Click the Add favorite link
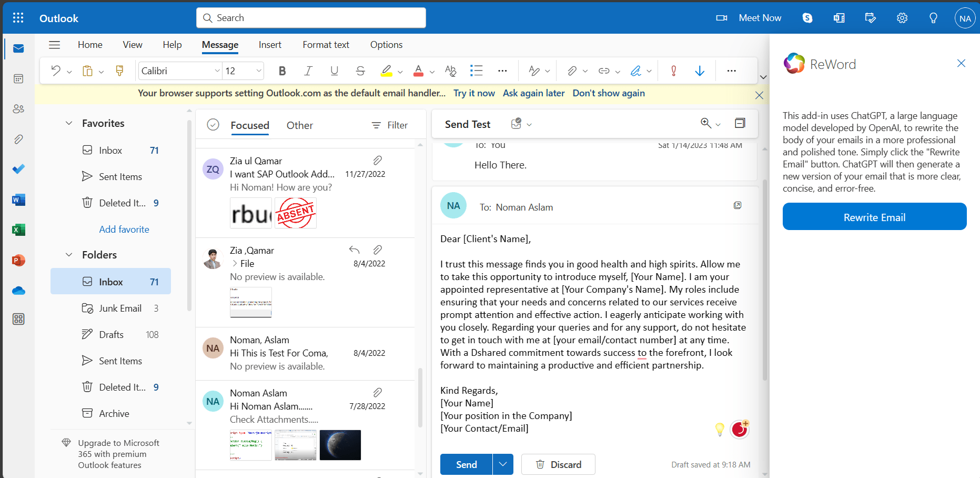 click(124, 229)
